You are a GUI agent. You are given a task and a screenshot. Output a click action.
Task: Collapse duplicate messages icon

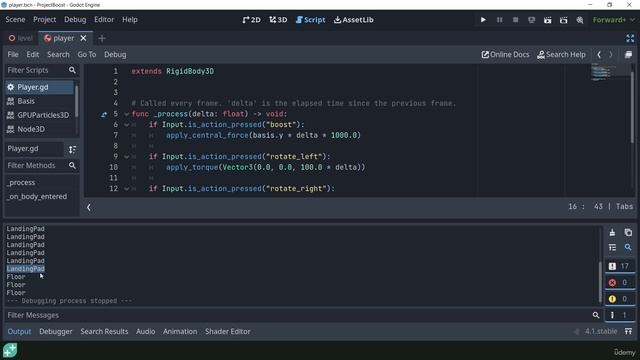tap(612, 247)
